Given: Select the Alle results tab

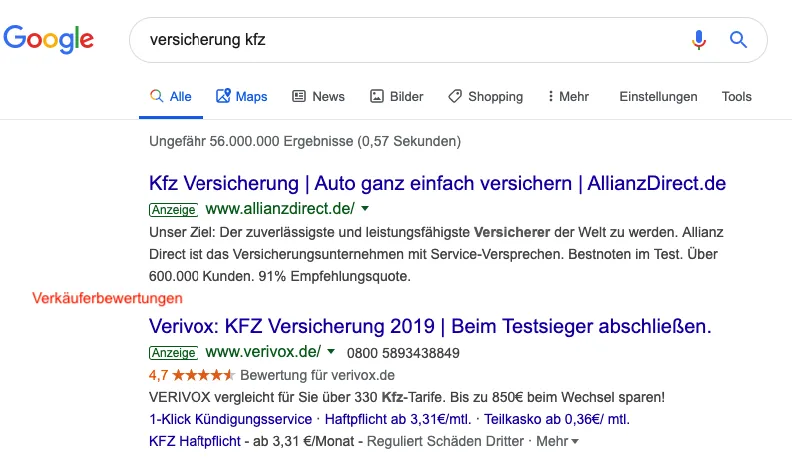Looking at the screenshot, I should coord(170,96).
